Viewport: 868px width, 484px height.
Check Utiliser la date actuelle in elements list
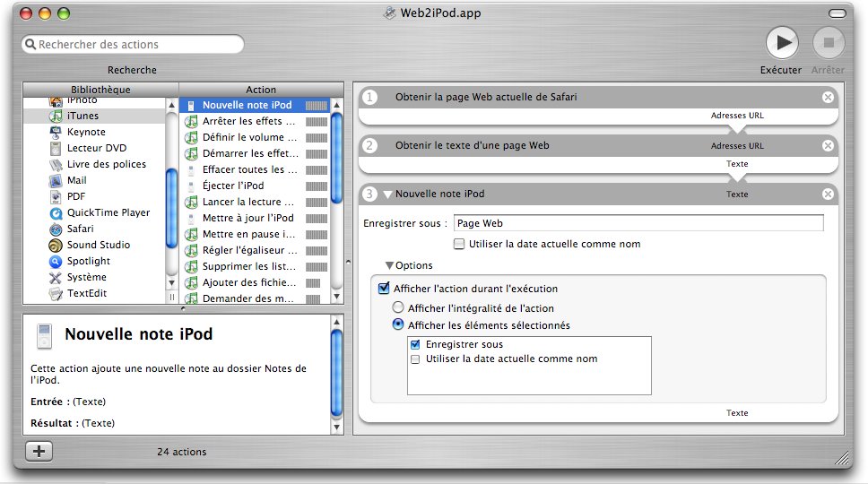click(415, 359)
